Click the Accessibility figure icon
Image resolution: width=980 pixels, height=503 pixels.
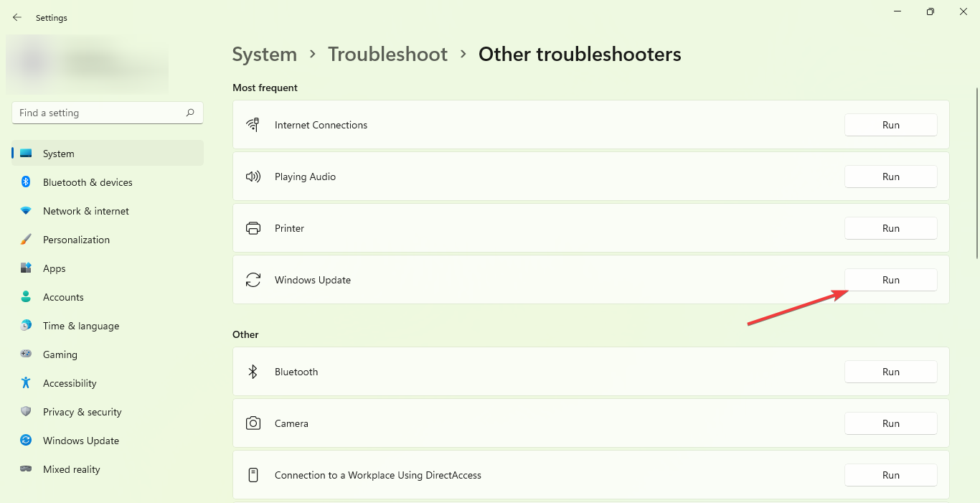point(26,383)
